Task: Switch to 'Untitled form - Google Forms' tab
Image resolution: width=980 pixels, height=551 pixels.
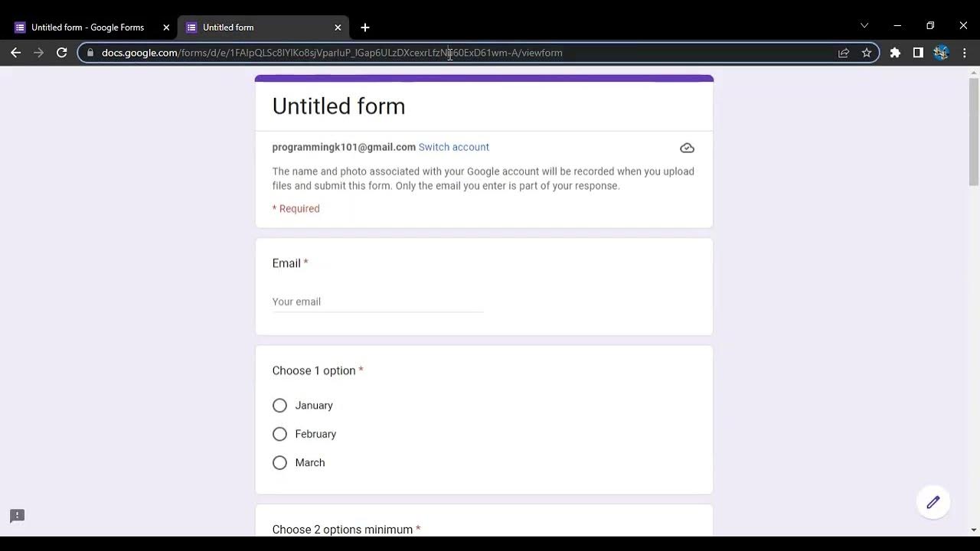Action: (88, 28)
